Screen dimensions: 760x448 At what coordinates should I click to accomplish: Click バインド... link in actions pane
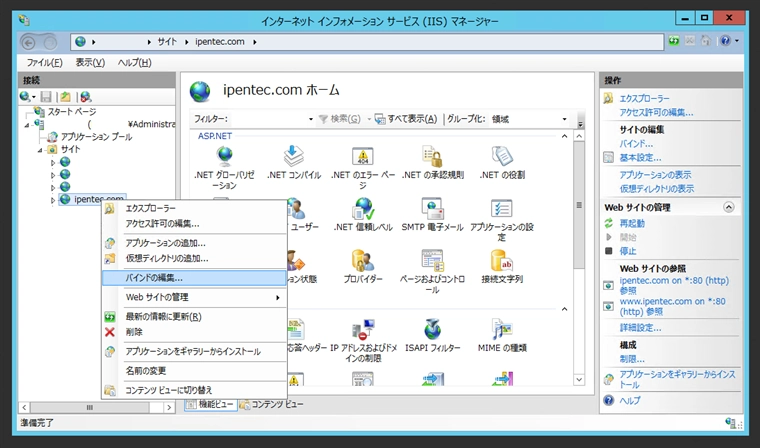(x=636, y=144)
